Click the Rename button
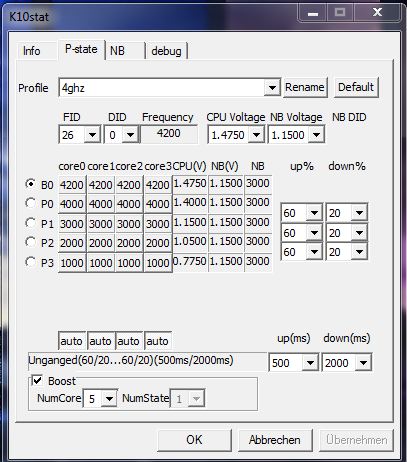The height and width of the screenshot is (462, 407). (x=305, y=87)
